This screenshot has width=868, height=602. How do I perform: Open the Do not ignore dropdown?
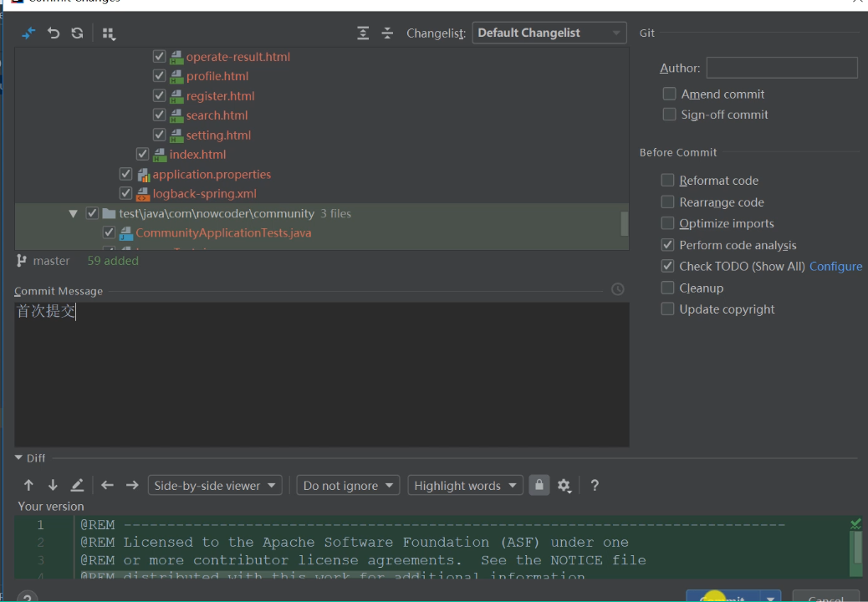coord(348,485)
